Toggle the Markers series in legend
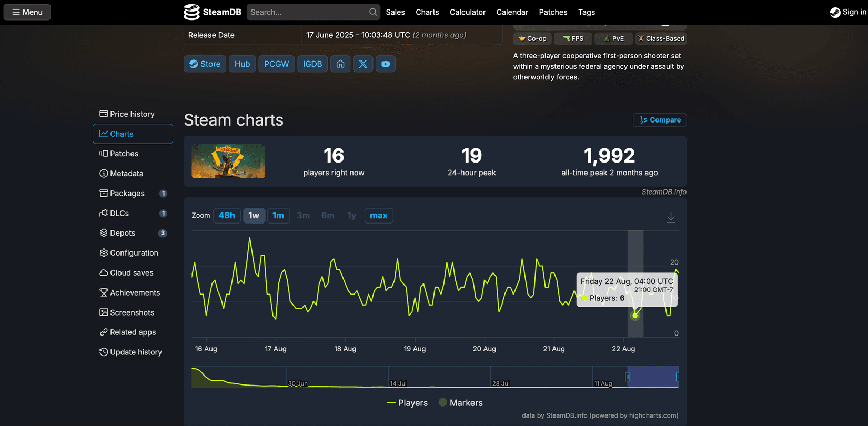The image size is (868, 426). pyautogui.click(x=460, y=403)
